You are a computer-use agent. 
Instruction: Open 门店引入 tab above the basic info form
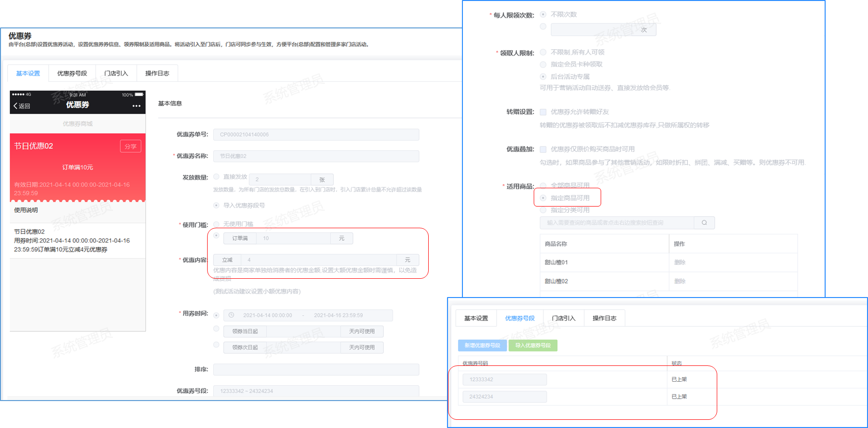coord(116,73)
